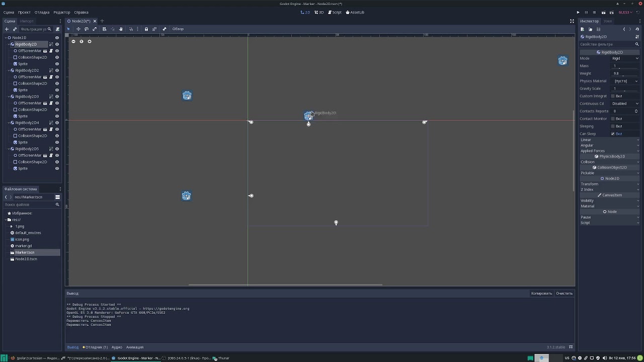Screen dimensions: 644x362
Task: Uncheck the Can Sleep checkbox
Action: click(x=613, y=134)
